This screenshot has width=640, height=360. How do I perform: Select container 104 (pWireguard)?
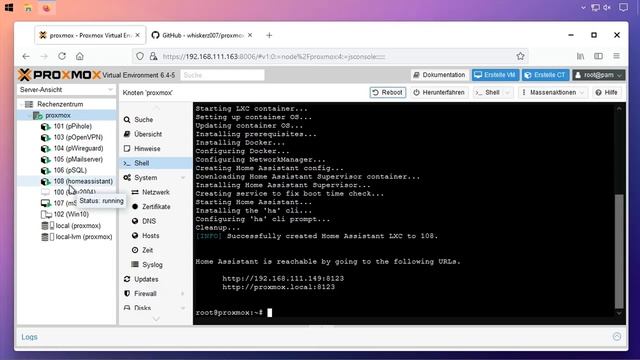tap(78, 149)
